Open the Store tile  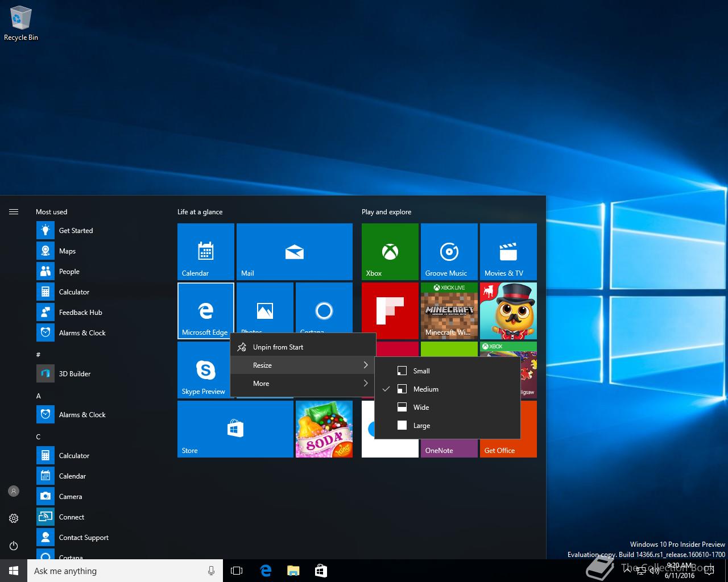coord(235,429)
